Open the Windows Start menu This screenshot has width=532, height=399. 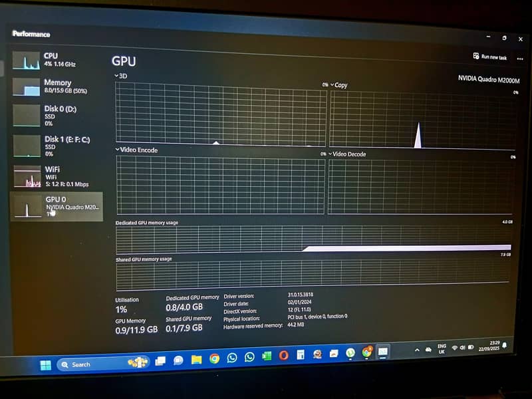point(45,365)
